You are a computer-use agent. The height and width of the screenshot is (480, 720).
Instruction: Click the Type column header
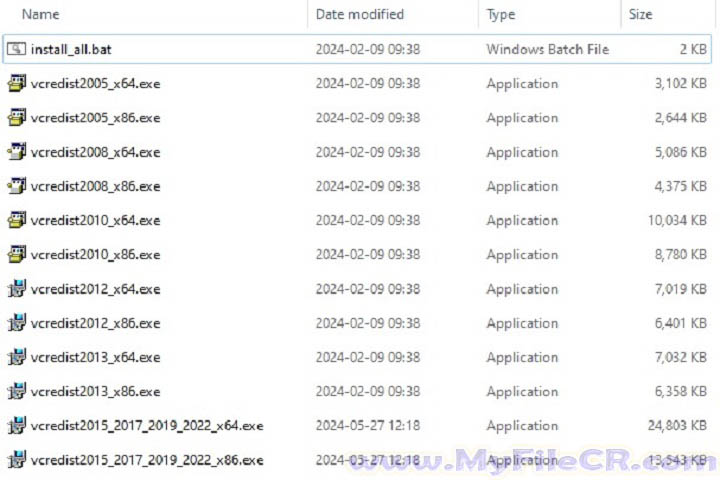tap(501, 14)
